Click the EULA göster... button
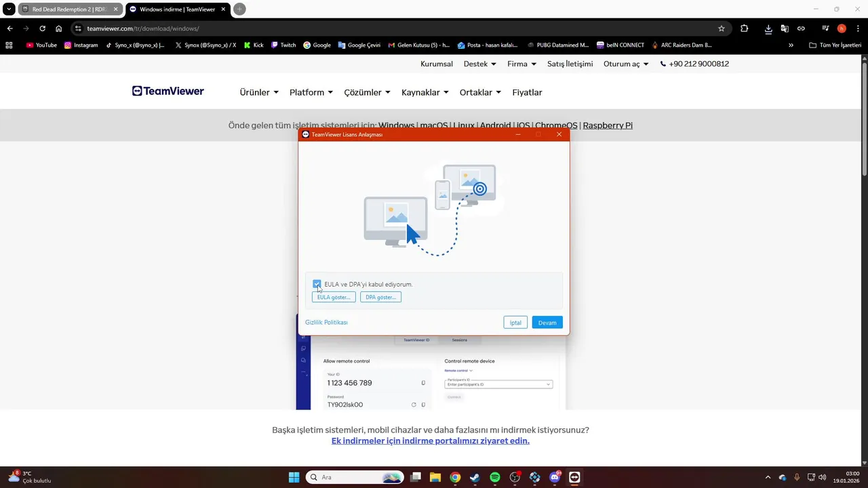 (x=334, y=297)
